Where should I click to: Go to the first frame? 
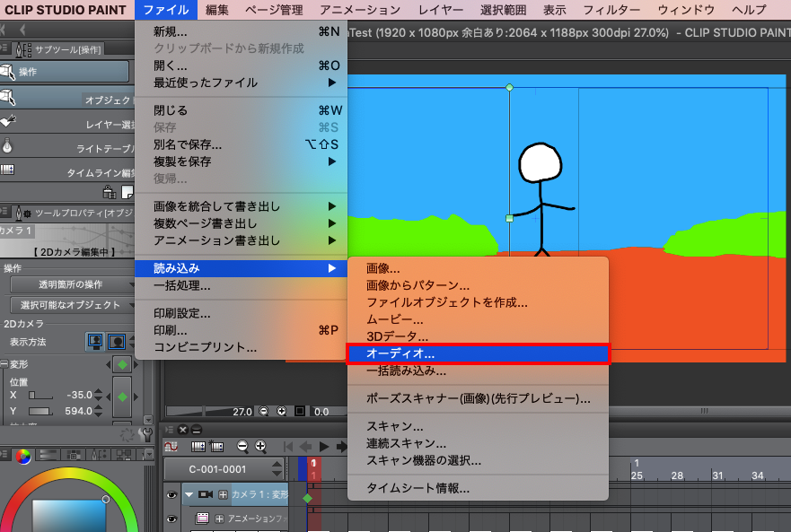pyautogui.click(x=288, y=446)
